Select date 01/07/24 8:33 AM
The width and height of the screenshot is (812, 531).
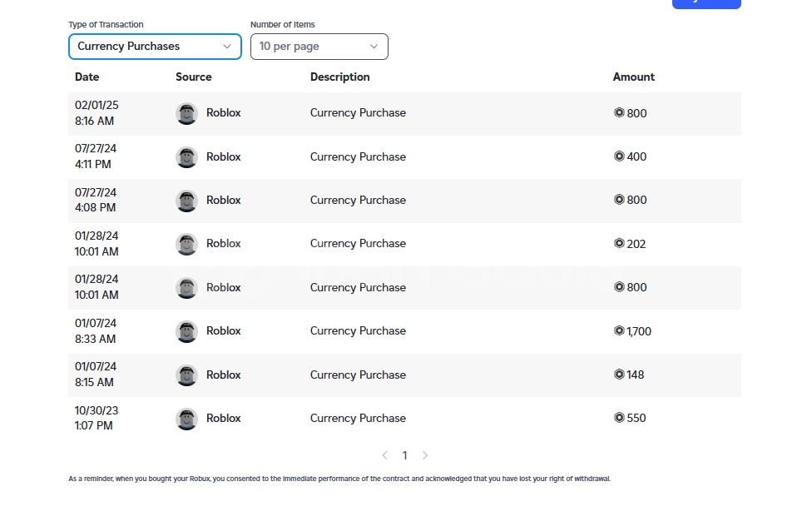pyautogui.click(x=96, y=331)
